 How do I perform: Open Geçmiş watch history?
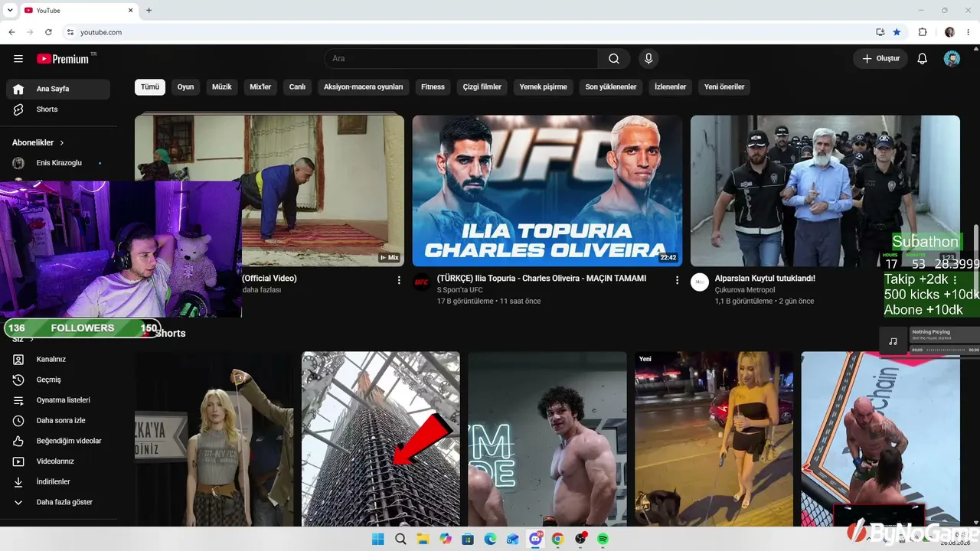(x=58, y=380)
